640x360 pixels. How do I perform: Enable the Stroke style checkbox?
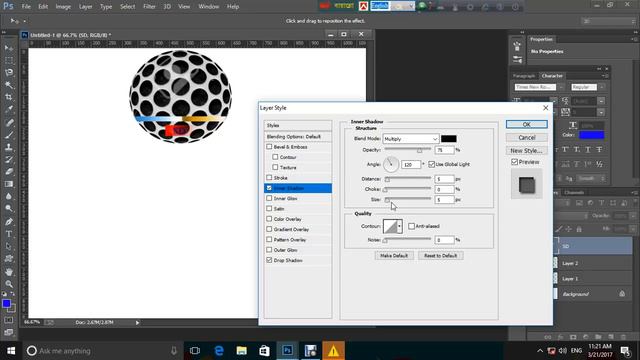click(x=269, y=178)
